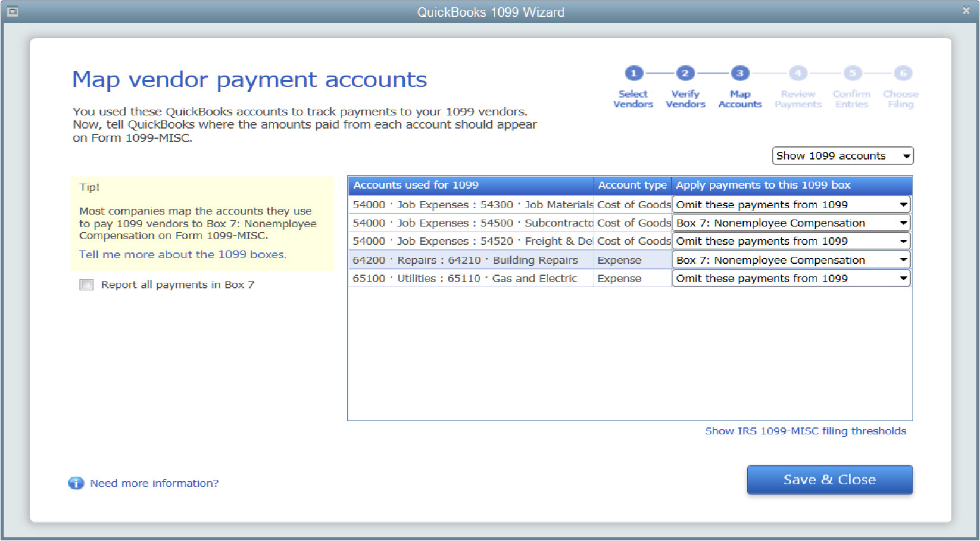Viewport: 980px width, 541px height.
Task: Open the window system menu icon in title bar
Action: [x=12, y=11]
